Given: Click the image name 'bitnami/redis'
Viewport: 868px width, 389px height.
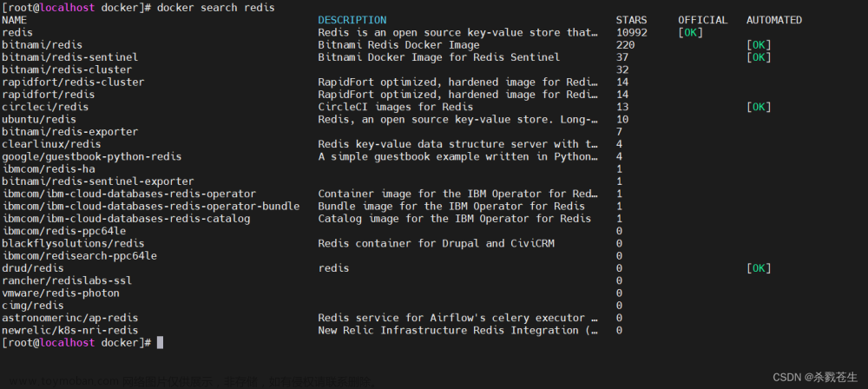Looking at the screenshot, I should [42, 45].
